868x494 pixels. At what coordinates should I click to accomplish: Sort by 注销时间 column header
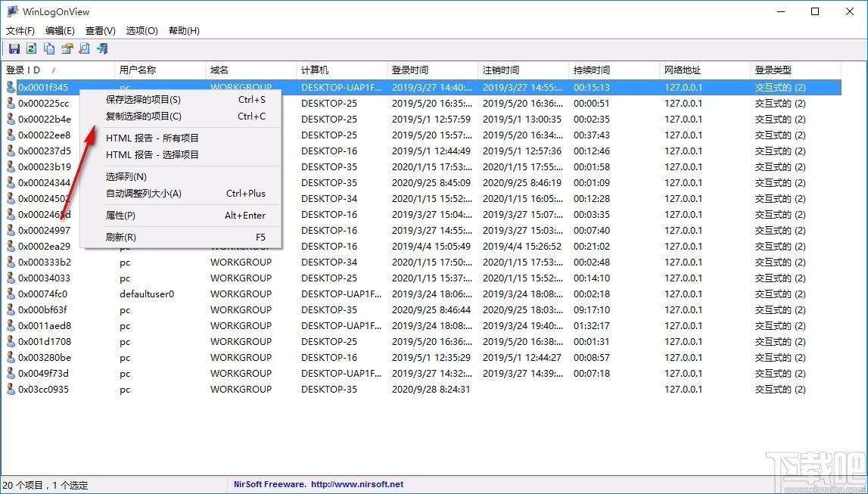[x=523, y=70]
